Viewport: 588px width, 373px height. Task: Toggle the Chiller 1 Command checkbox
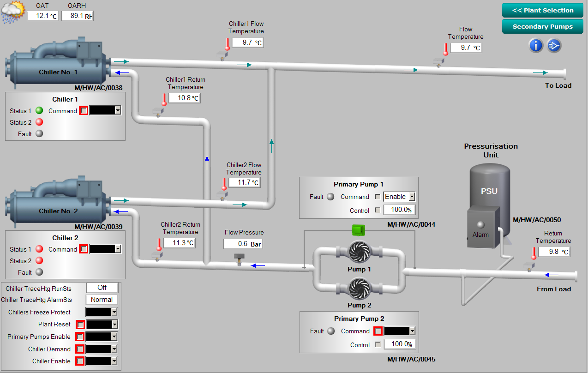pos(84,111)
